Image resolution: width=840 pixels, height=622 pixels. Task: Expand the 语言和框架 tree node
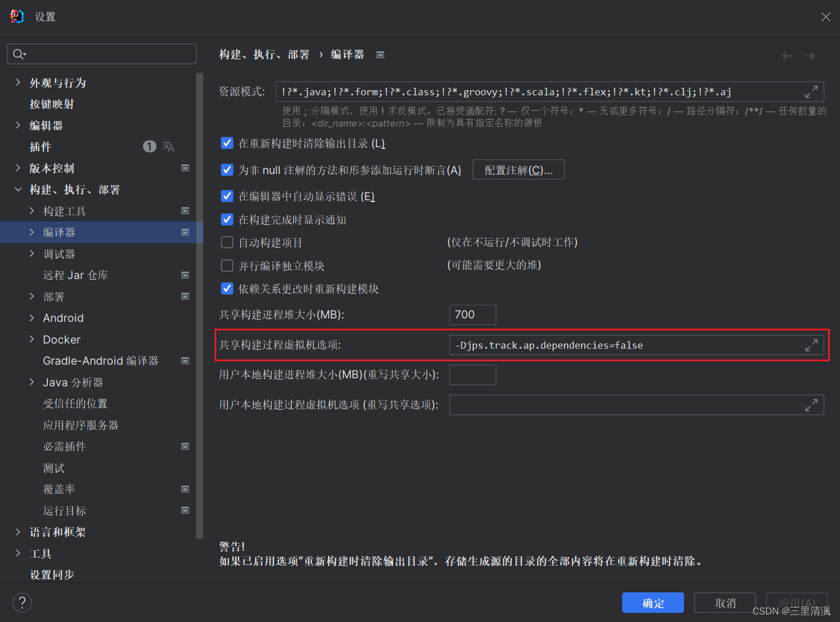click(18, 532)
